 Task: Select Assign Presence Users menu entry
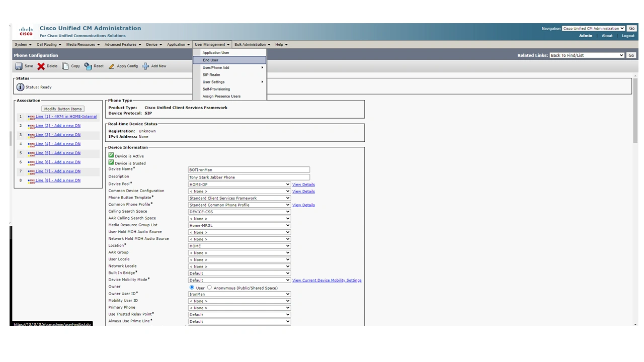tap(229, 97)
